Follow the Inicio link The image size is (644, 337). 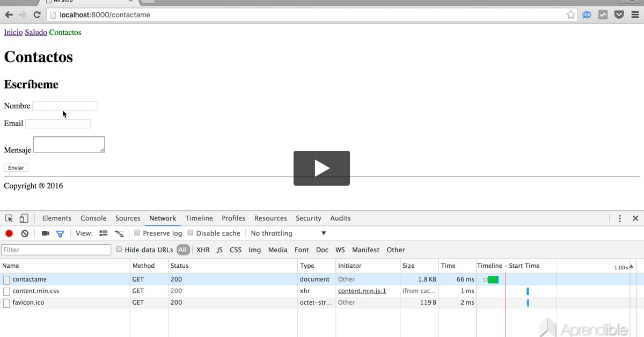coord(13,33)
